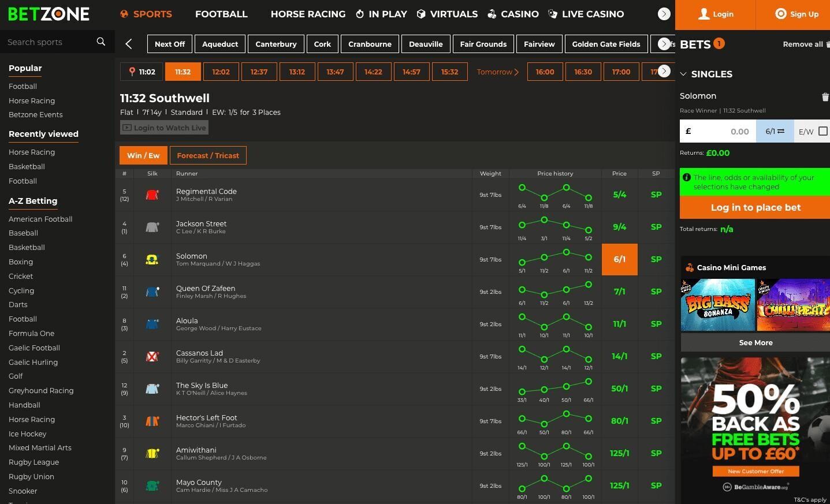
Task: Click Hector's Left Foot silk icon
Action: [x=152, y=421]
